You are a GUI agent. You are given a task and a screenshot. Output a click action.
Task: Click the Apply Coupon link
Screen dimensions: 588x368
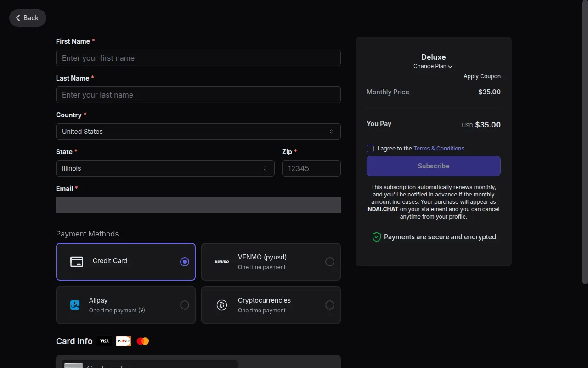482,76
